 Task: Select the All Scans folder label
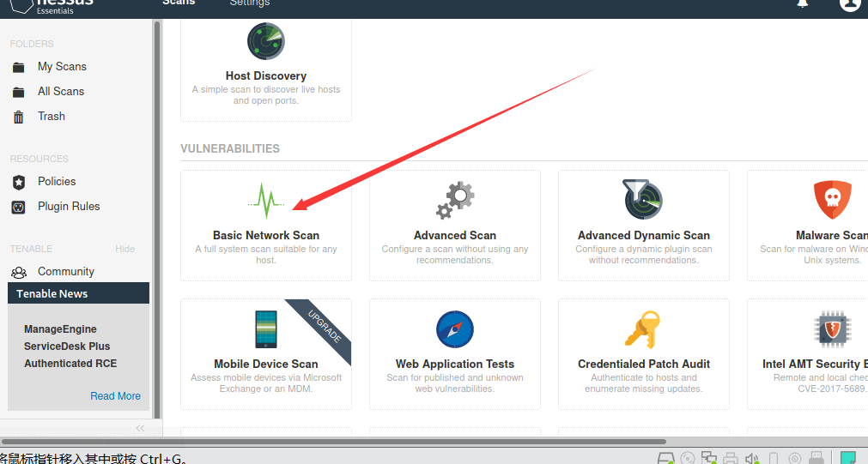pos(61,91)
